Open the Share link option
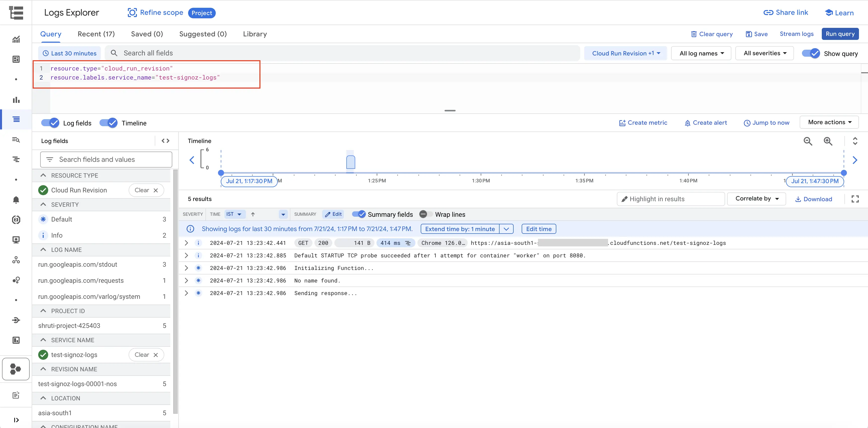 click(785, 13)
